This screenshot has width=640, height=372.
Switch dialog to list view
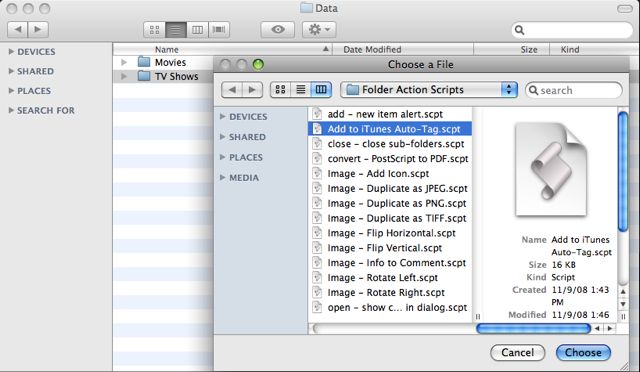click(x=301, y=90)
